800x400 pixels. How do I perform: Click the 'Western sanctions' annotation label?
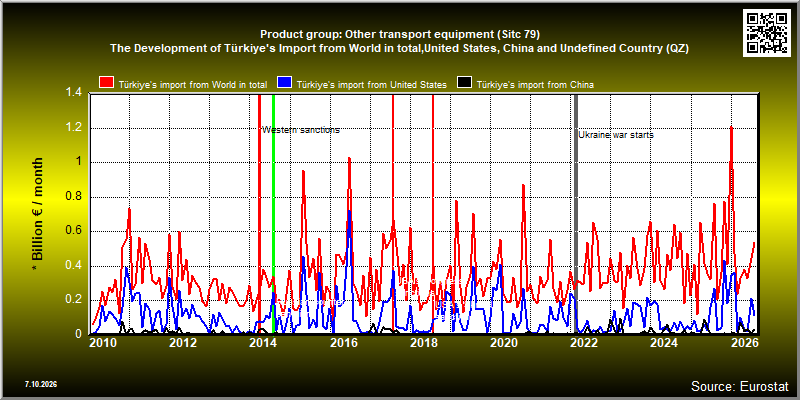pos(301,130)
